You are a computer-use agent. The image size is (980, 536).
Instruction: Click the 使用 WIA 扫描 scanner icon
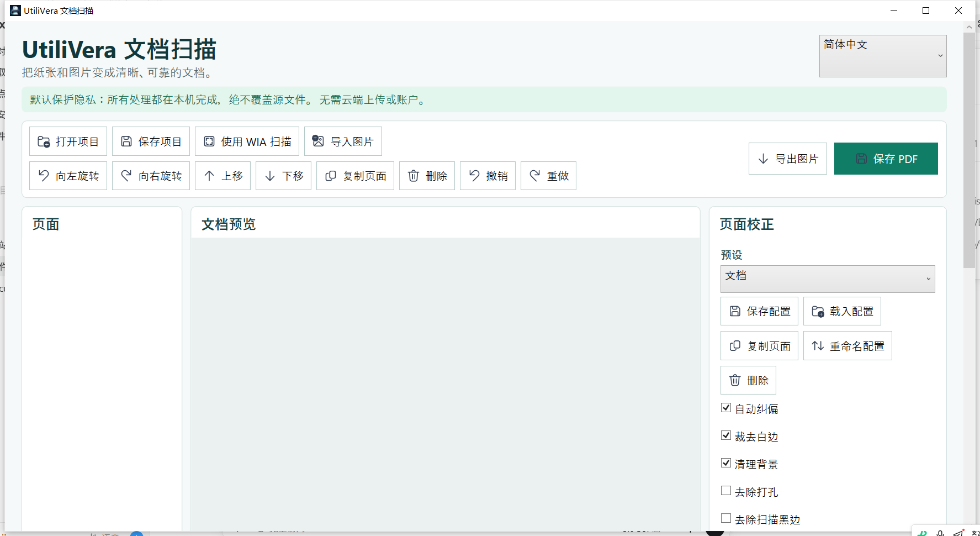point(209,141)
